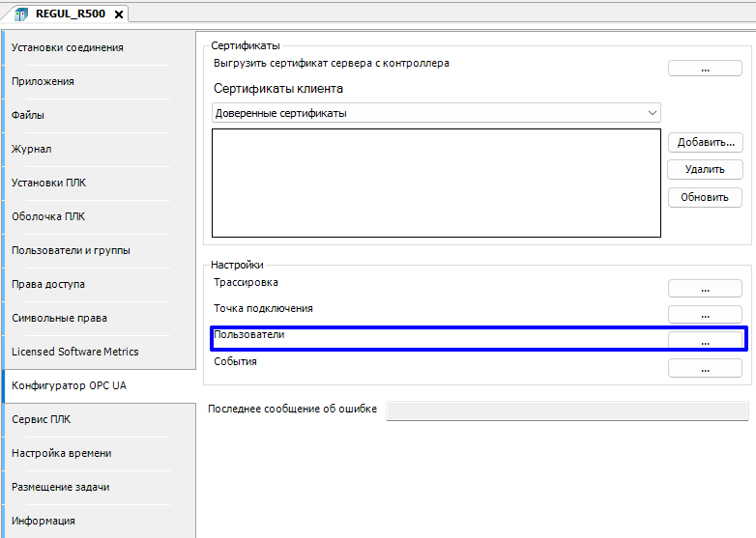Click ellipsis button next to Точка подключения
Image resolution: width=756 pixels, height=538 pixels.
[705, 314]
